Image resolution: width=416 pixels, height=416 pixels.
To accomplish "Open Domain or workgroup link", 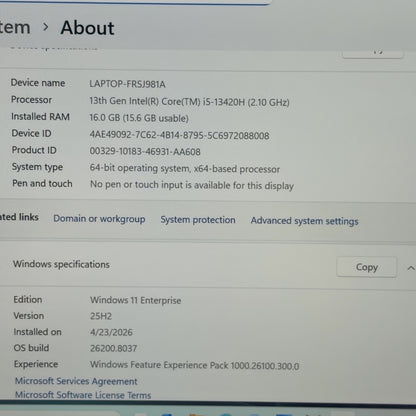I will click(x=99, y=219).
